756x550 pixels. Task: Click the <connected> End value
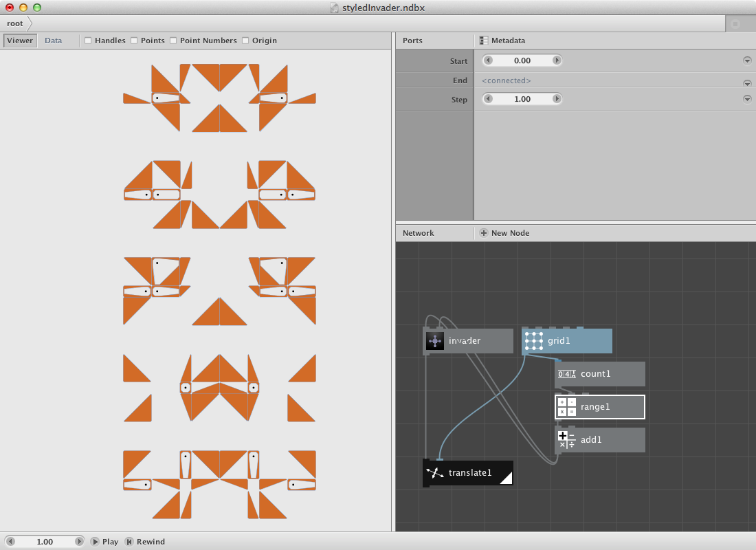click(x=507, y=80)
